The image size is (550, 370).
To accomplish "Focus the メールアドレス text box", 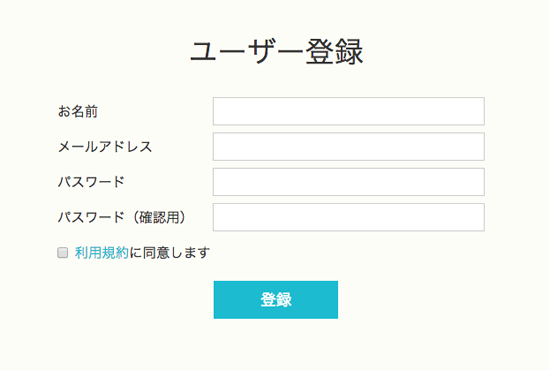I will tap(349, 147).
